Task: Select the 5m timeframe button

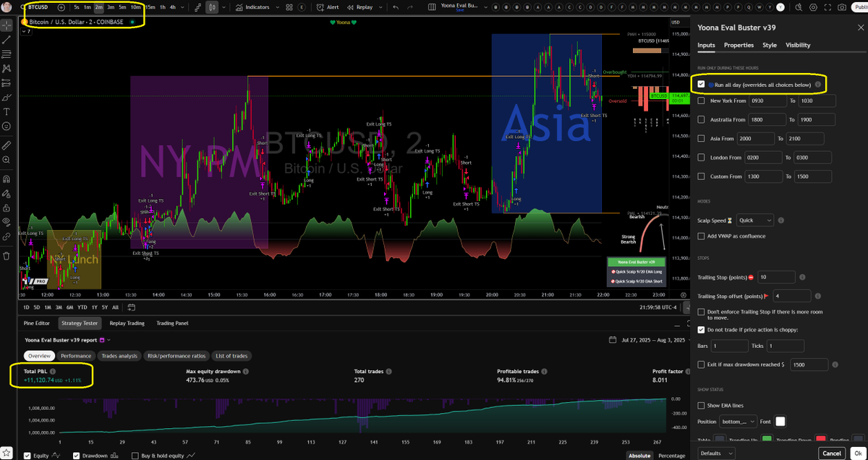Action: pyautogui.click(x=122, y=7)
